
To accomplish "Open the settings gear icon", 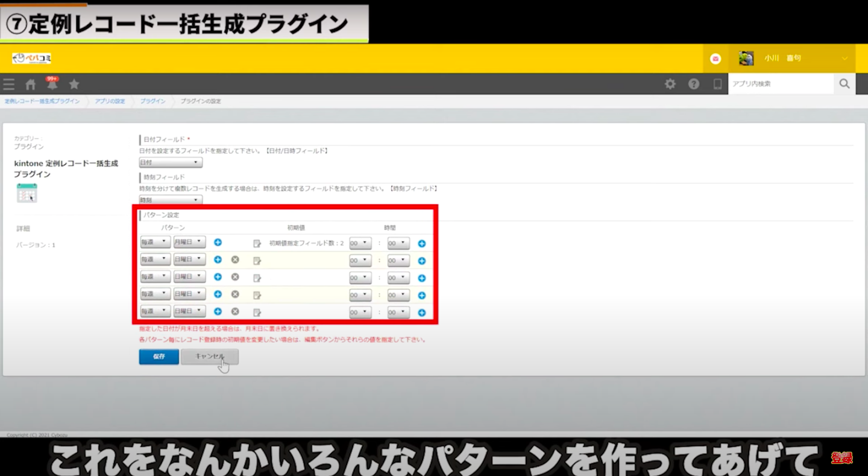I will point(670,84).
